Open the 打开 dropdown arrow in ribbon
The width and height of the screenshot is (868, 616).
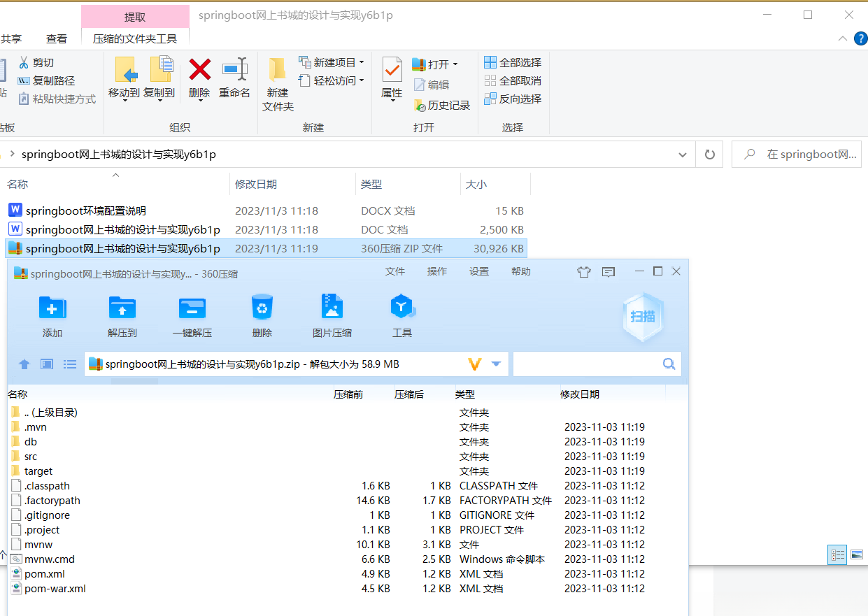455,64
